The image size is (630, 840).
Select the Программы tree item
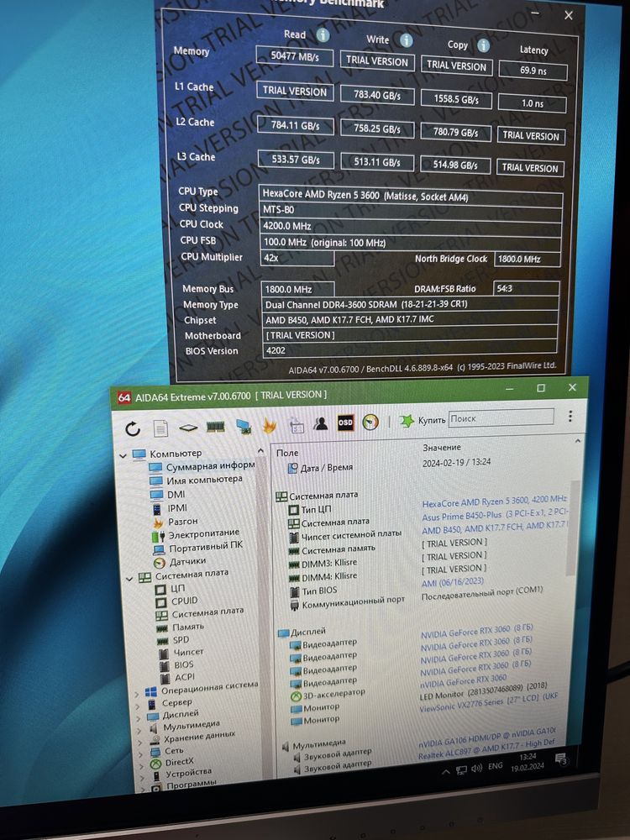(x=192, y=785)
